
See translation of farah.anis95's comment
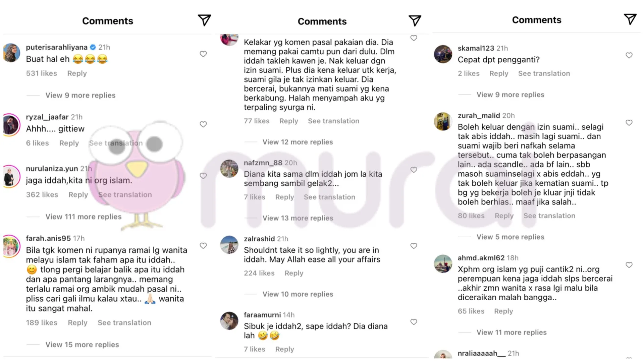124,323
